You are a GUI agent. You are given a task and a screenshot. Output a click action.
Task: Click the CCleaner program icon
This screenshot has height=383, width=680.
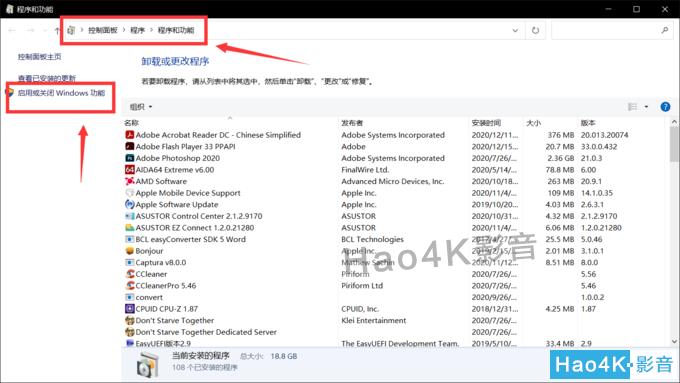[x=129, y=274]
